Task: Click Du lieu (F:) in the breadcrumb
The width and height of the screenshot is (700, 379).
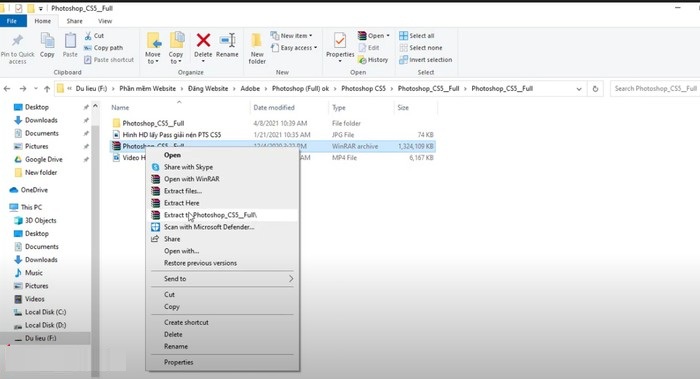Action: (92, 88)
